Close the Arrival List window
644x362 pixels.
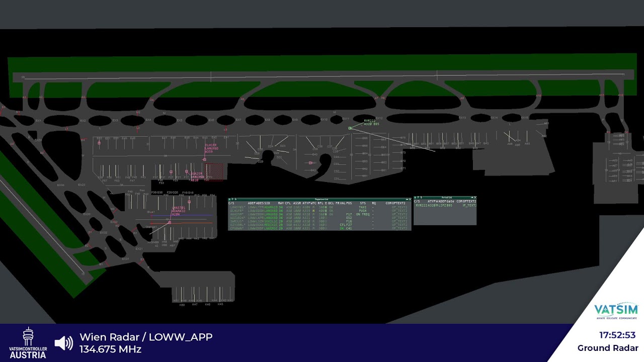point(474,198)
